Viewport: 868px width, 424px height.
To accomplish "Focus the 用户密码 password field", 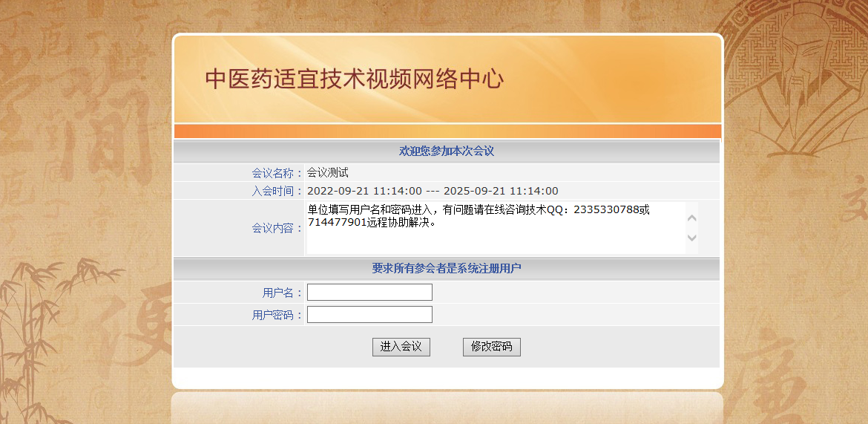I will coord(369,315).
